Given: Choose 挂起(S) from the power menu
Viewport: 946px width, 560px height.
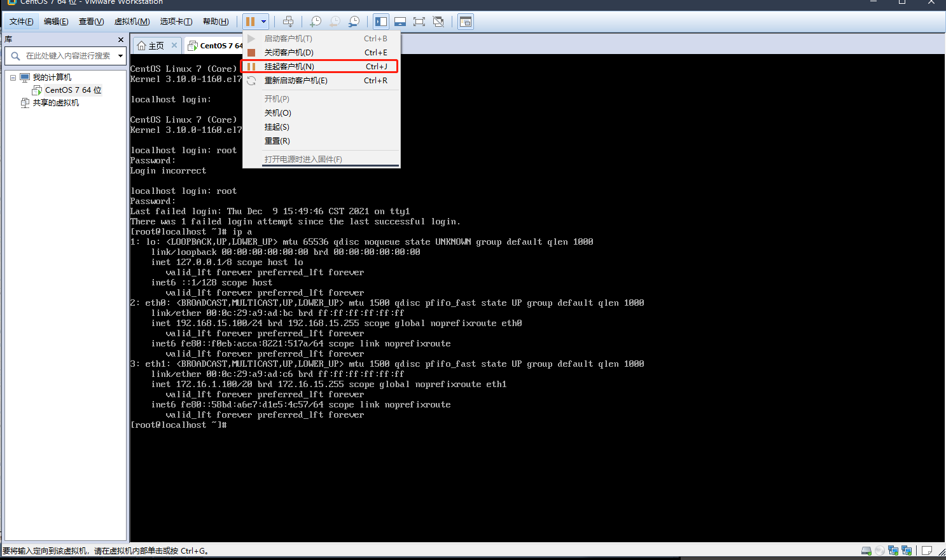Looking at the screenshot, I should [x=321, y=127].
